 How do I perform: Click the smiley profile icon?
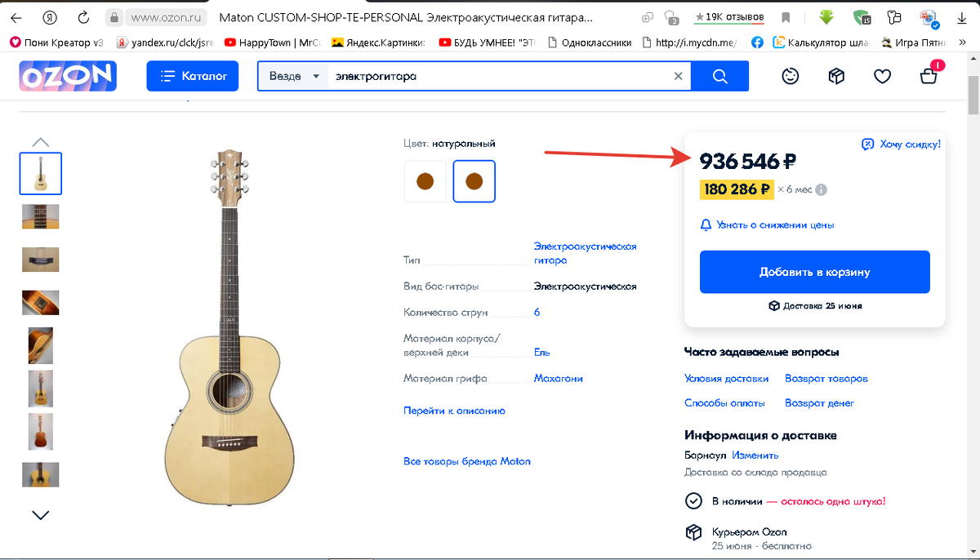click(x=790, y=75)
